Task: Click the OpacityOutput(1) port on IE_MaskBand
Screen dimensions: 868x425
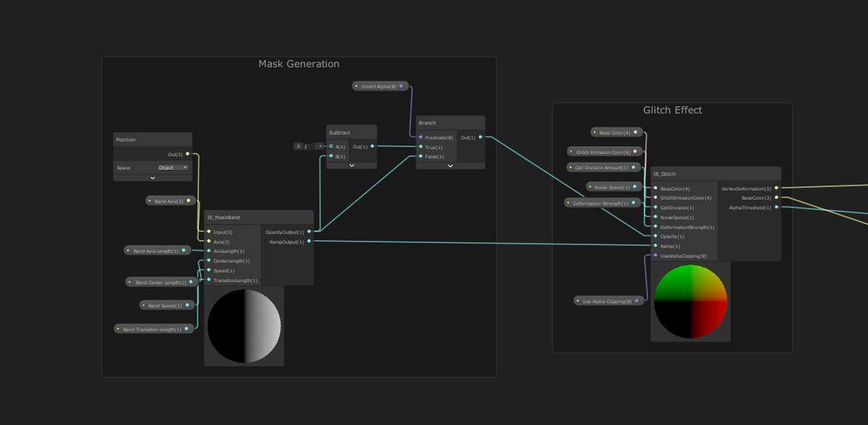Action: (309, 232)
